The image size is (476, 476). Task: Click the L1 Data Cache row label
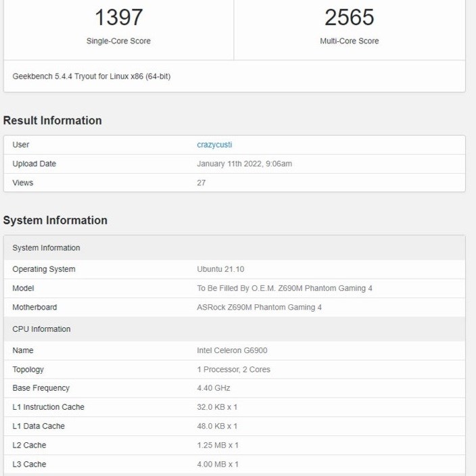click(39, 426)
